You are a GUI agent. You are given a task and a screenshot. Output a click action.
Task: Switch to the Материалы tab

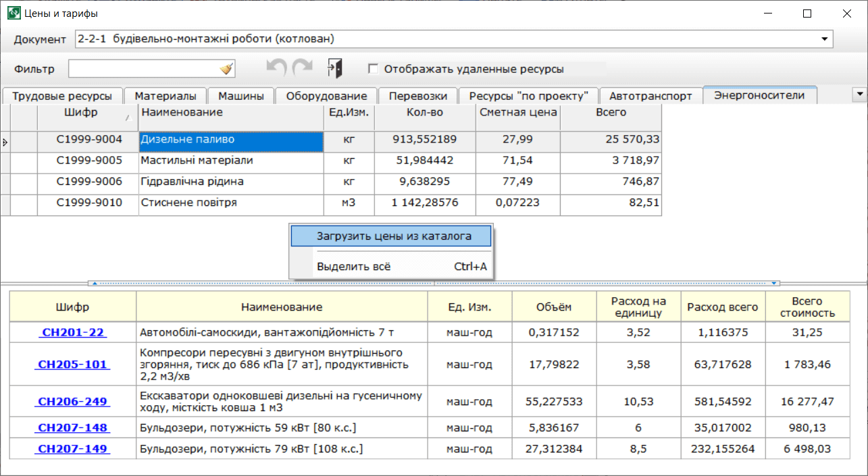[x=165, y=96]
